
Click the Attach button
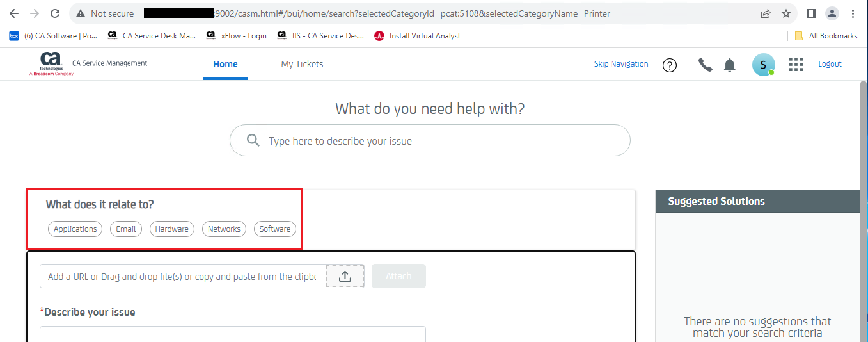tap(398, 276)
